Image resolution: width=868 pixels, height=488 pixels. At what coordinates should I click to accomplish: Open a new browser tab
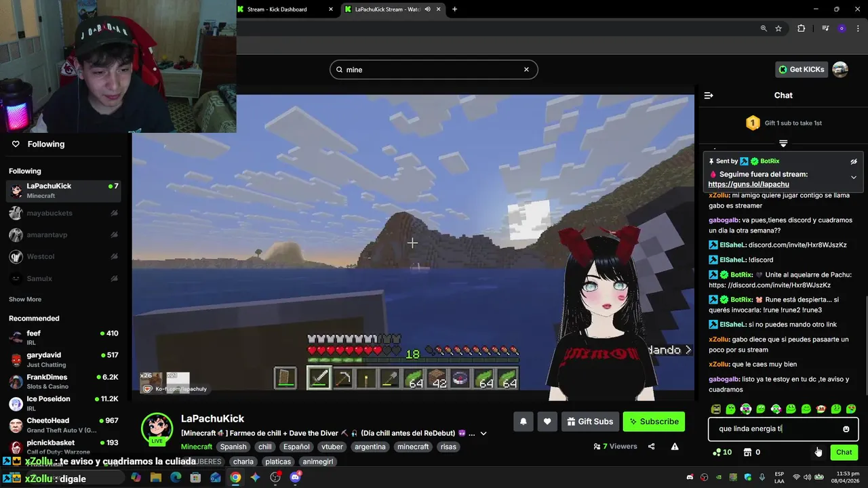(454, 9)
